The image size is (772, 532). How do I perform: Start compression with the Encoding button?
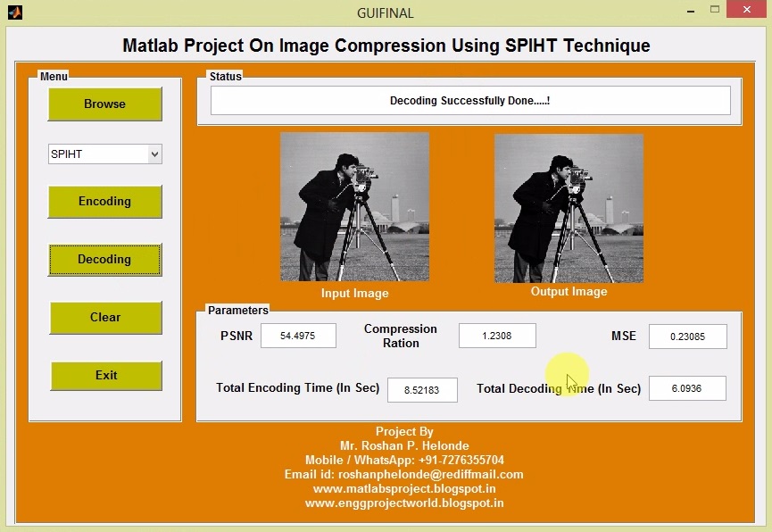104,202
